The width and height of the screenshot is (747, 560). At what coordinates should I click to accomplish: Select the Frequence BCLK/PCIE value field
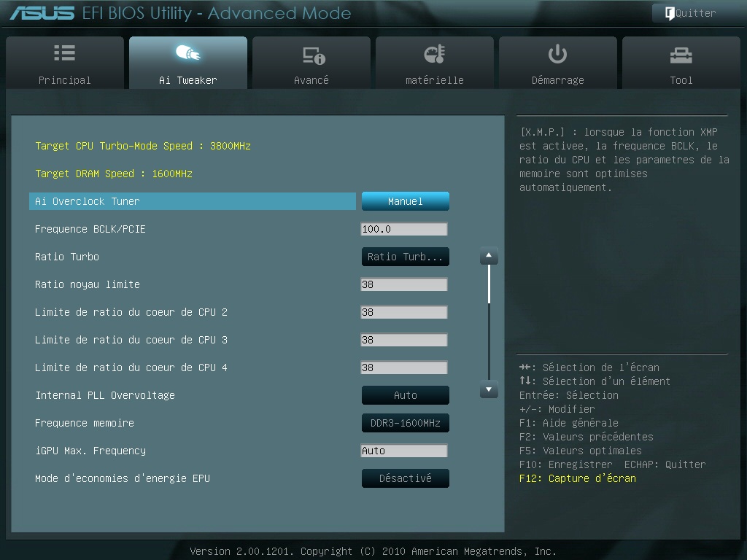[x=403, y=229]
